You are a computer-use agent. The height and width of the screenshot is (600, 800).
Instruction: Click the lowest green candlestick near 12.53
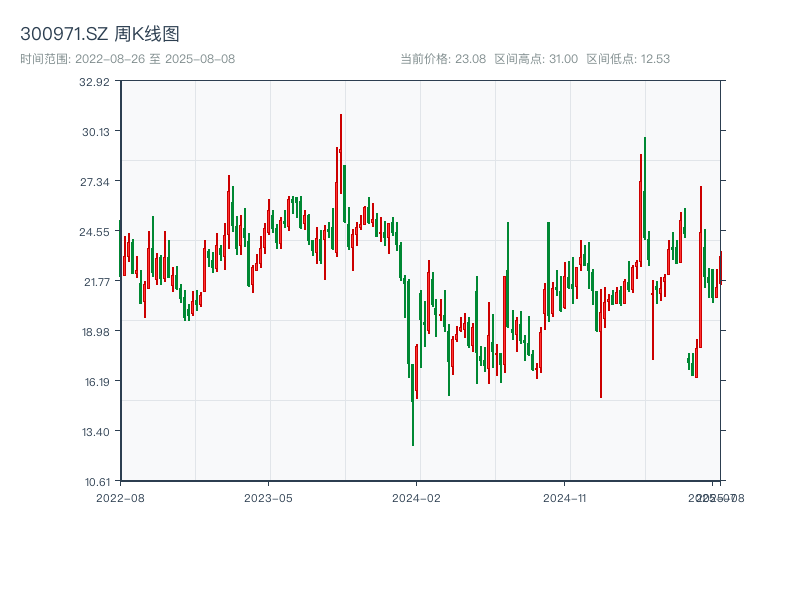pyautogui.click(x=413, y=404)
